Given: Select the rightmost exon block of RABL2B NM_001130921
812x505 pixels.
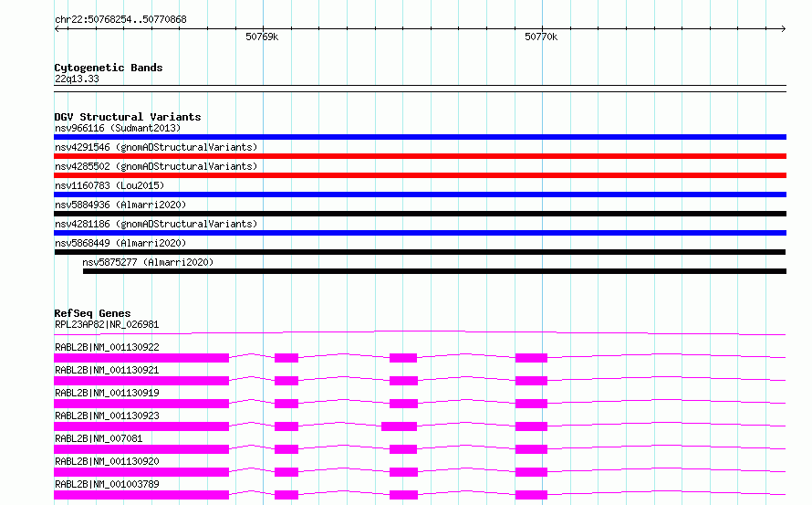Looking at the screenshot, I should 531,381.
